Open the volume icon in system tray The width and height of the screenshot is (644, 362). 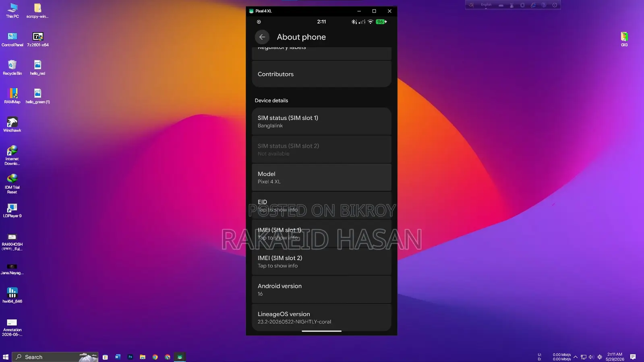591,357
